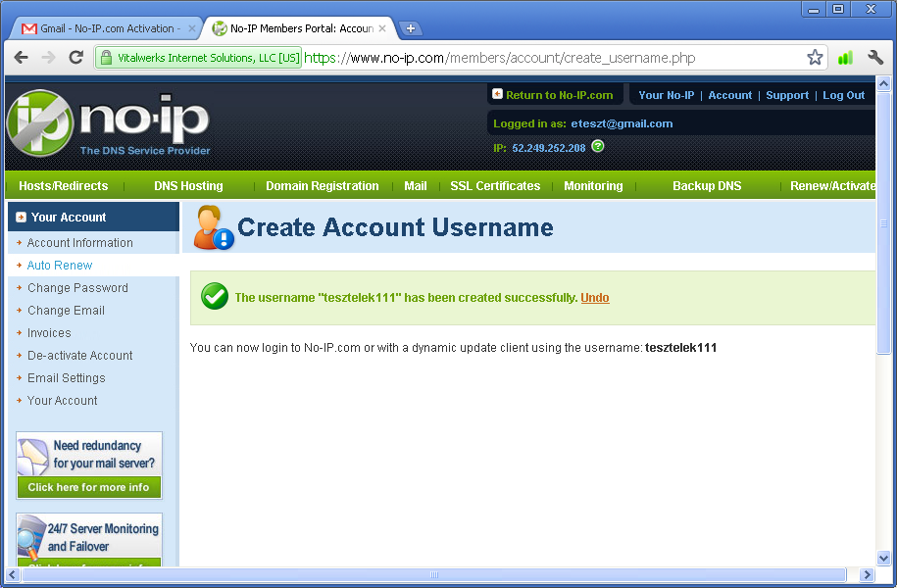The image size is (897, 588).
Task: Open the DNS Hosting menu
Action: coord(188,186)
